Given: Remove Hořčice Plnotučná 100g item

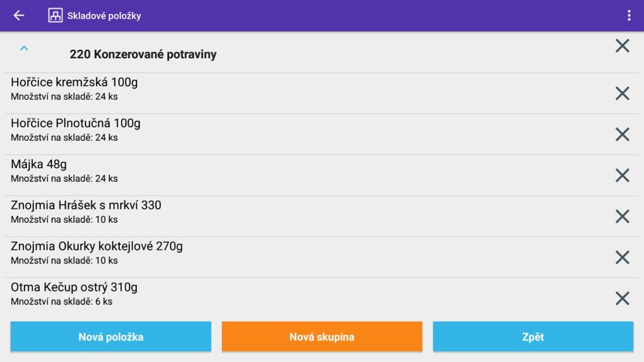Looking at the screenshot, I should [622, 134].
